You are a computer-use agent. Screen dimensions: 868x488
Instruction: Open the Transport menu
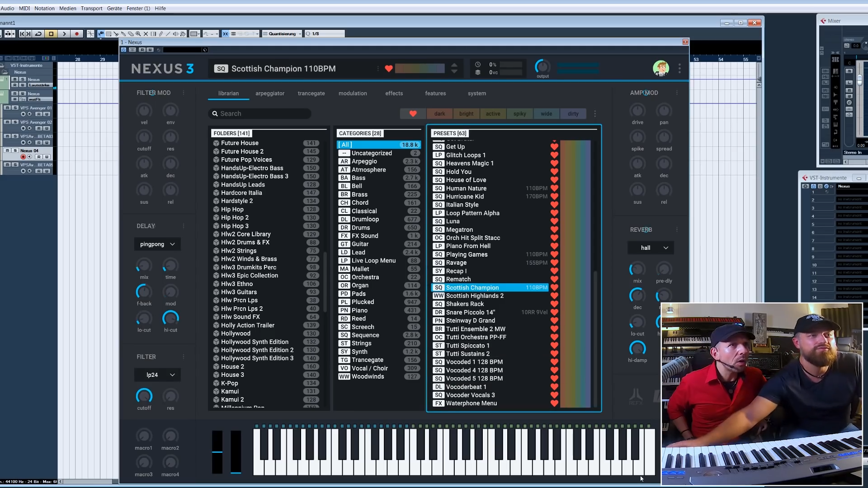point(91,8)
